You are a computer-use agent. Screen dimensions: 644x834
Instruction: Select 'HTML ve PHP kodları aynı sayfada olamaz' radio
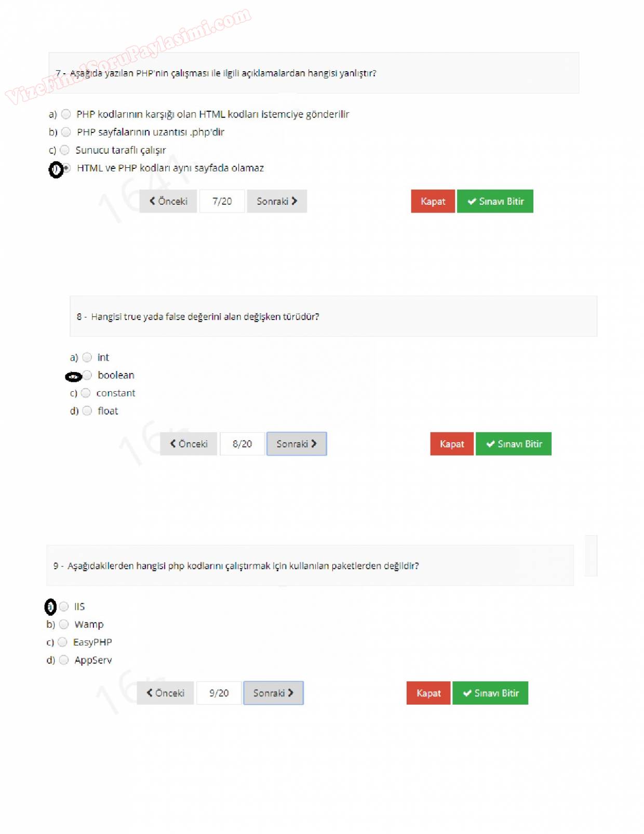(67, 168)
